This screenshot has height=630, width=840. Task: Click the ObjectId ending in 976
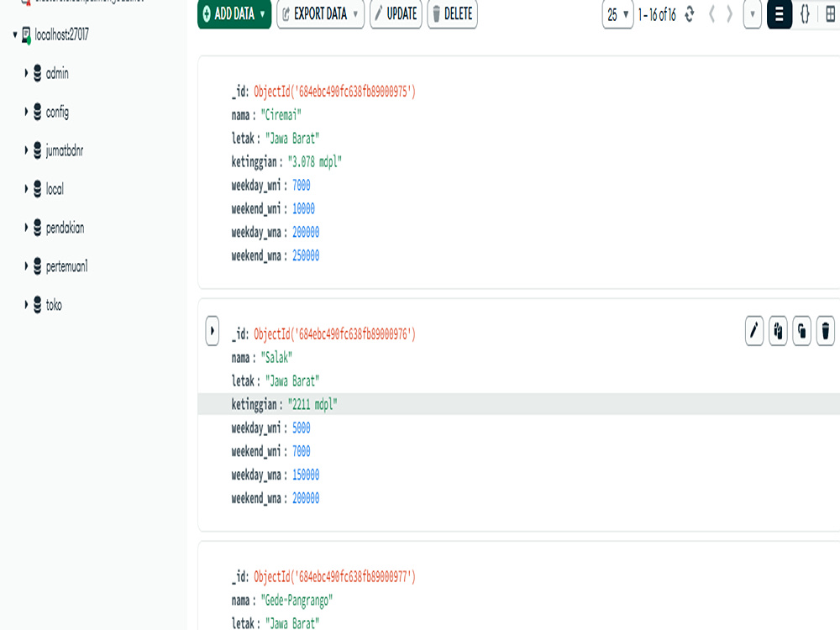334,334
